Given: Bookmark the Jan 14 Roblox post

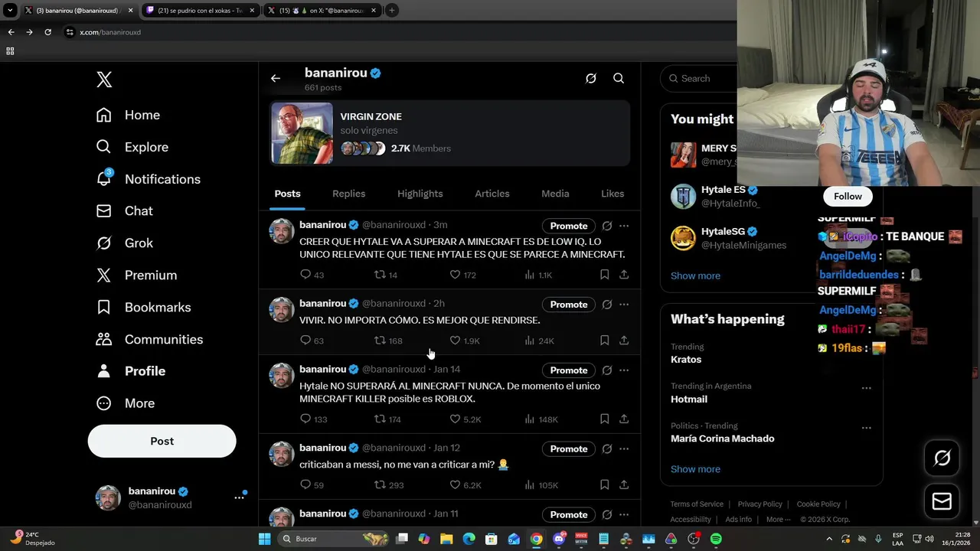Looking at the screenshot, I should [x=604, y=419].
